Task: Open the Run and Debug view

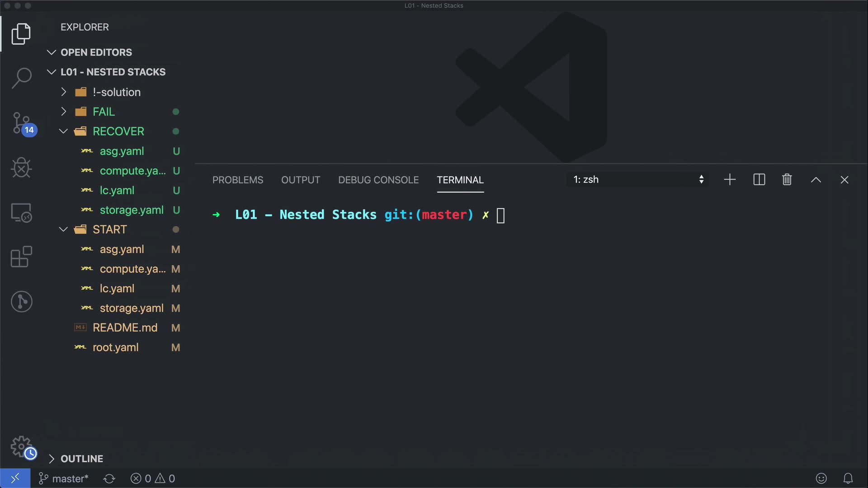Action: (21, 168)
